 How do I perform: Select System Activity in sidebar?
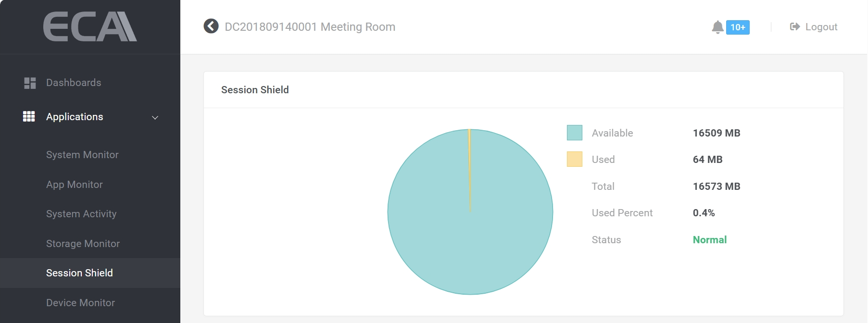(81, 214)
